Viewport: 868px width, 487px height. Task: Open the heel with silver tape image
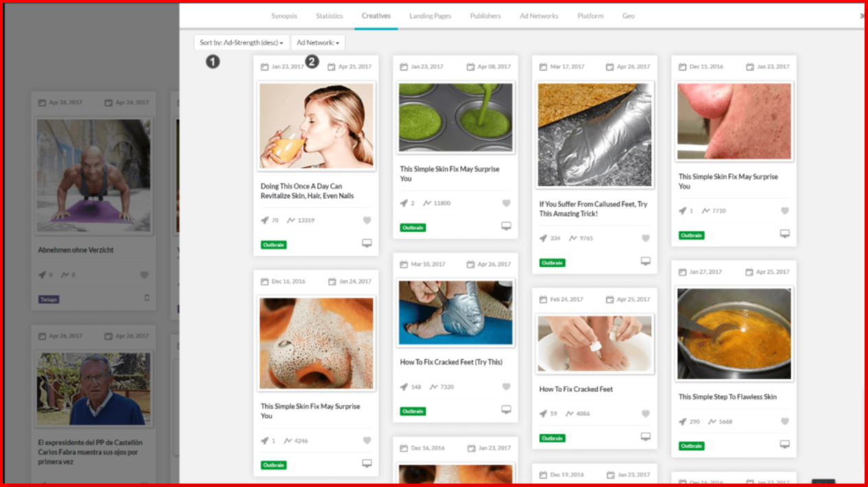click(456, 313)
